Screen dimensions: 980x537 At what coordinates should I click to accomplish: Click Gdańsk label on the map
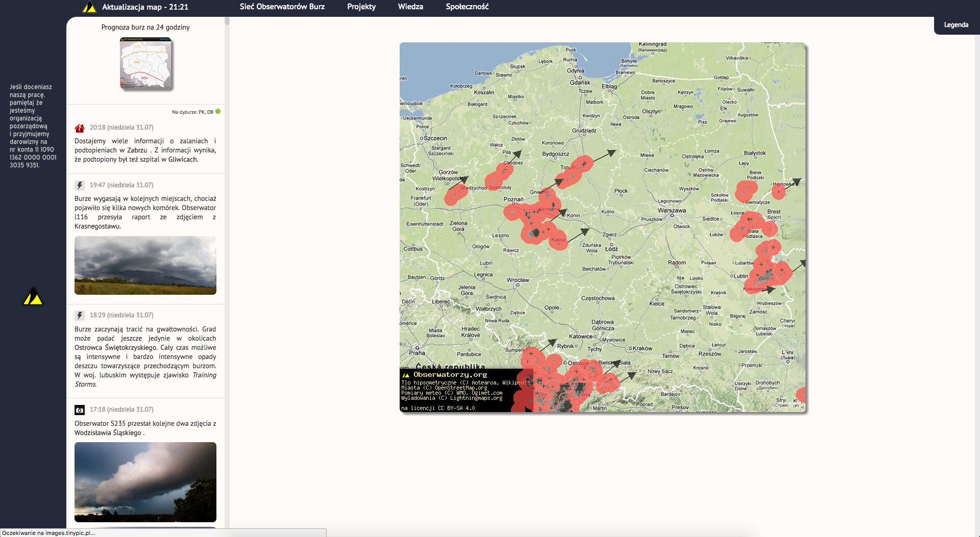coord(580,82)
